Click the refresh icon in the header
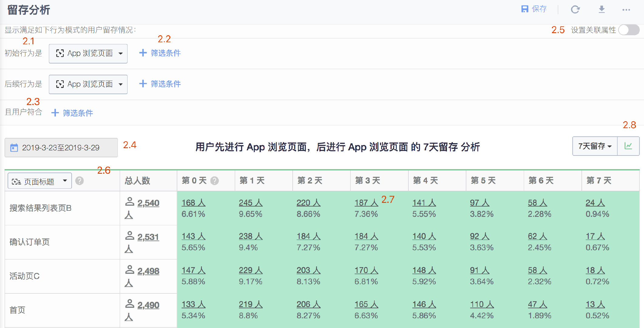 pos(575,9)
